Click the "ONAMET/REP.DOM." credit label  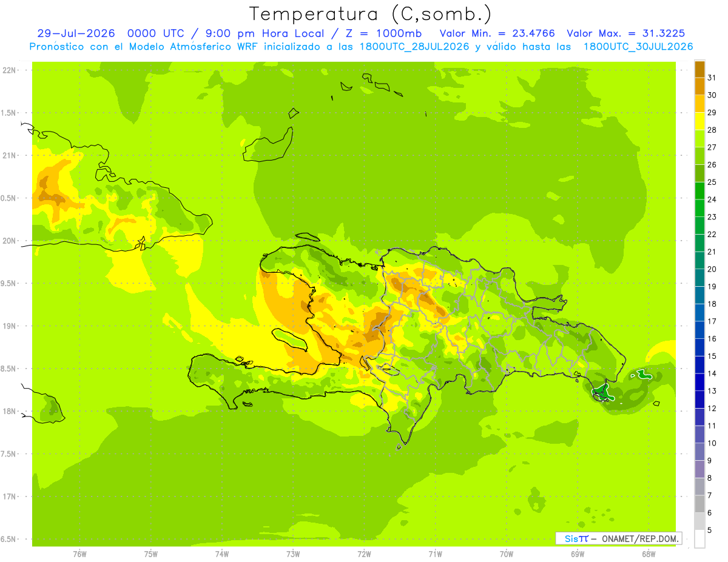(640, 538)
